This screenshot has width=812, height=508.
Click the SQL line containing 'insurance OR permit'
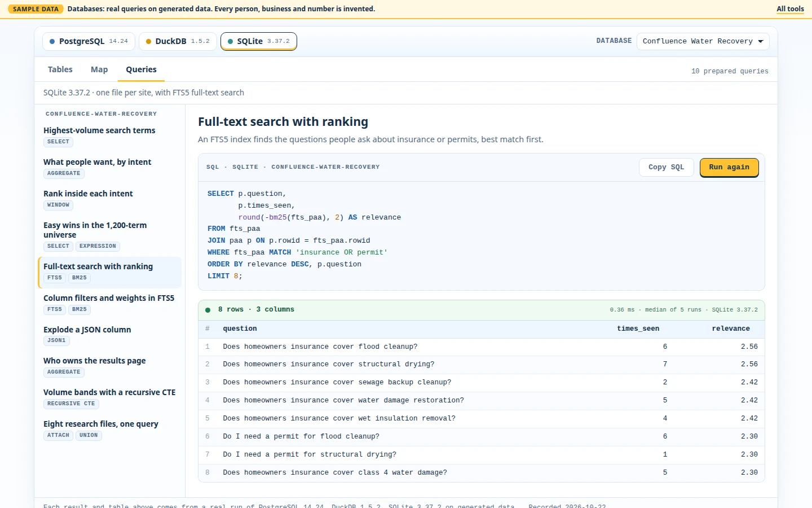pos(297,252)
